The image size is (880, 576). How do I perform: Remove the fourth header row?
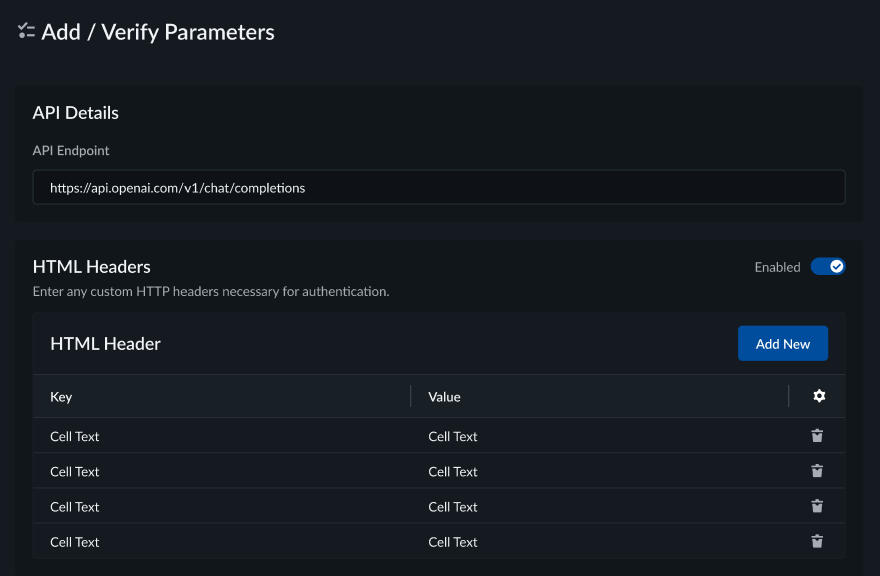pyautogui.click(x=817, y=541)
